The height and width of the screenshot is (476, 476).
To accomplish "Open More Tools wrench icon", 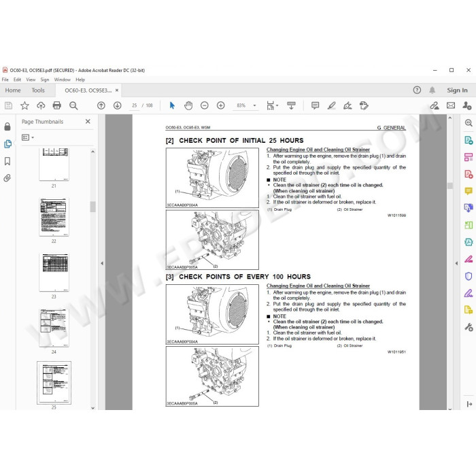I will (469, 327).
